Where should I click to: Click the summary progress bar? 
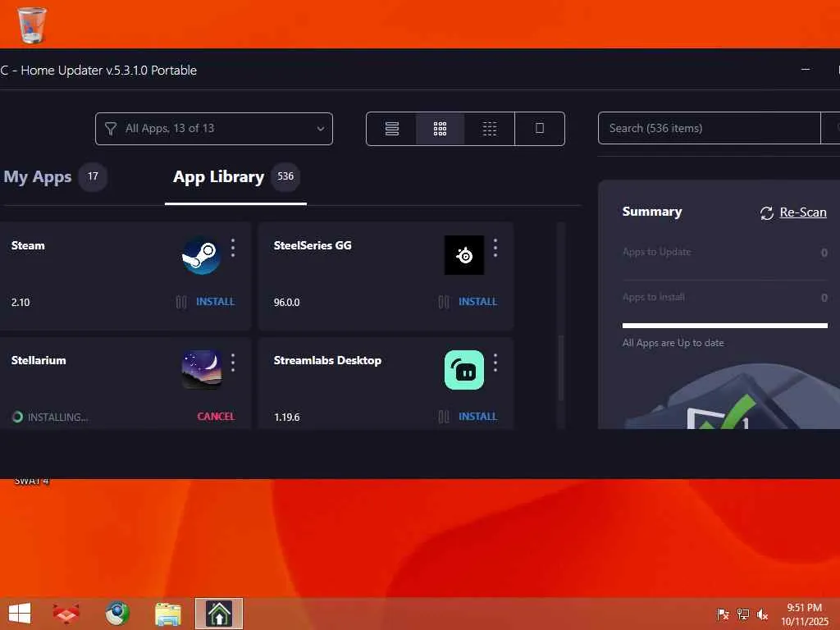725,325
